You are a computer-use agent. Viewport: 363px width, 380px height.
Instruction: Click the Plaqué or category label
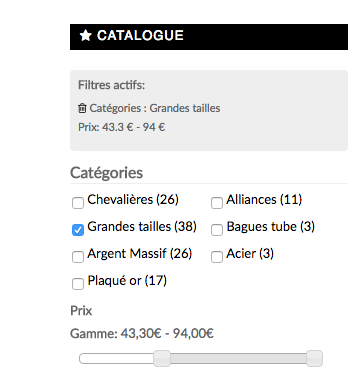[x=127, y=281]
